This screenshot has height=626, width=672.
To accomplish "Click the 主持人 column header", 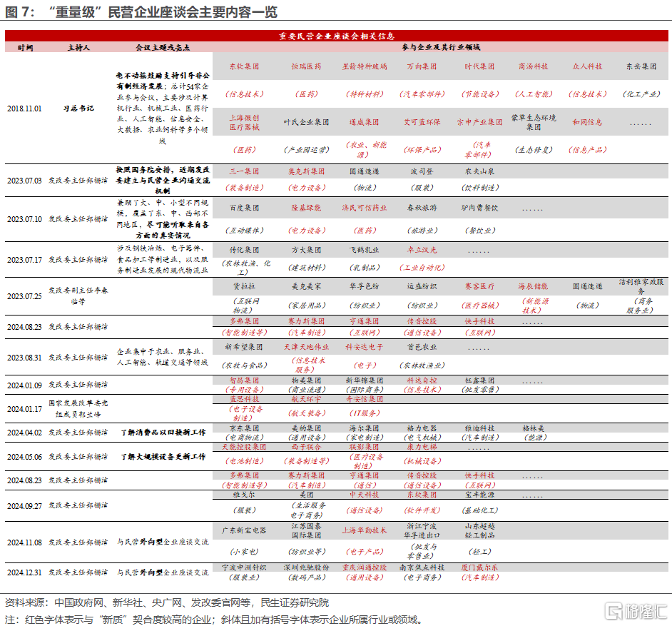I will pyautogui.click(x=78, y=48).
